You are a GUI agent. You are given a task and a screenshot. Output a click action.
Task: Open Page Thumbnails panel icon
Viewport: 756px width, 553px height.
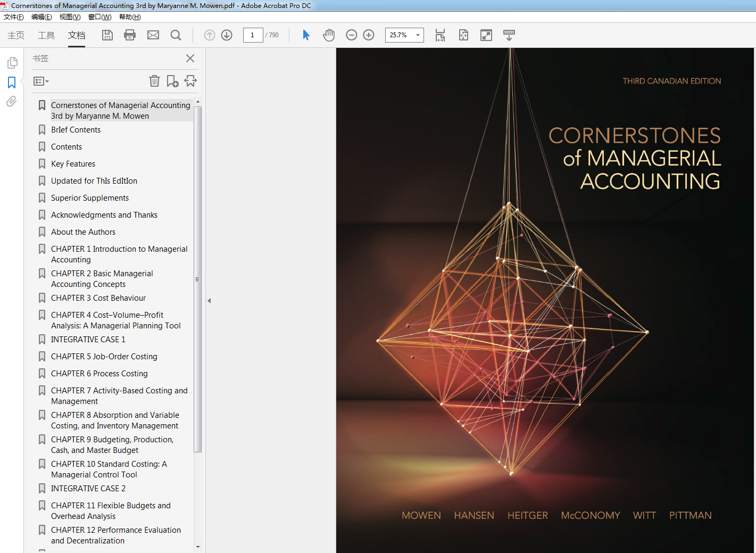(12, 63)
